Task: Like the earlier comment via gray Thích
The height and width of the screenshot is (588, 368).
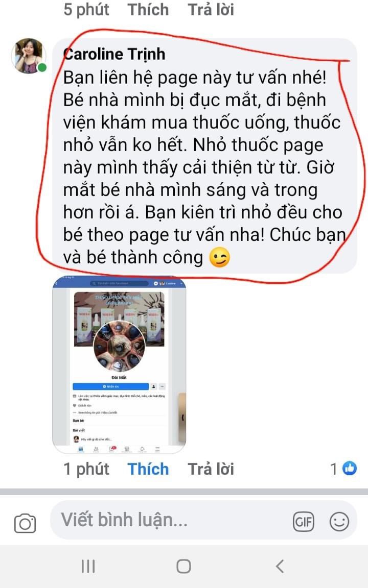Action: click(148, 9)
